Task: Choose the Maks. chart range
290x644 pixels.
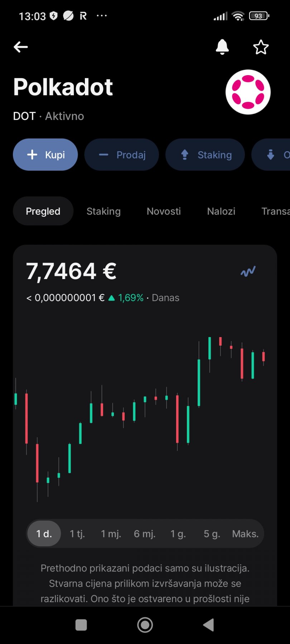Action: pyautogui.click(x=245, y=533)
